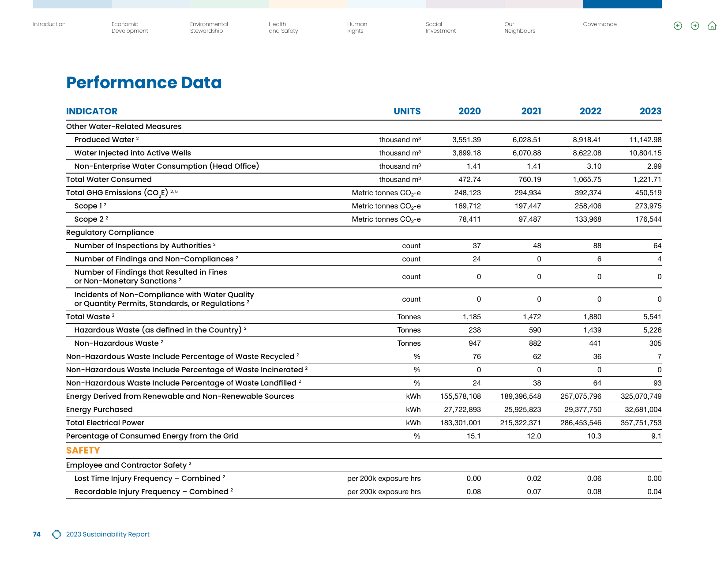Click the 2023 Sustainability Report footer text
Viewport: 728px width, 563px height.
click(x=108, y=534)
